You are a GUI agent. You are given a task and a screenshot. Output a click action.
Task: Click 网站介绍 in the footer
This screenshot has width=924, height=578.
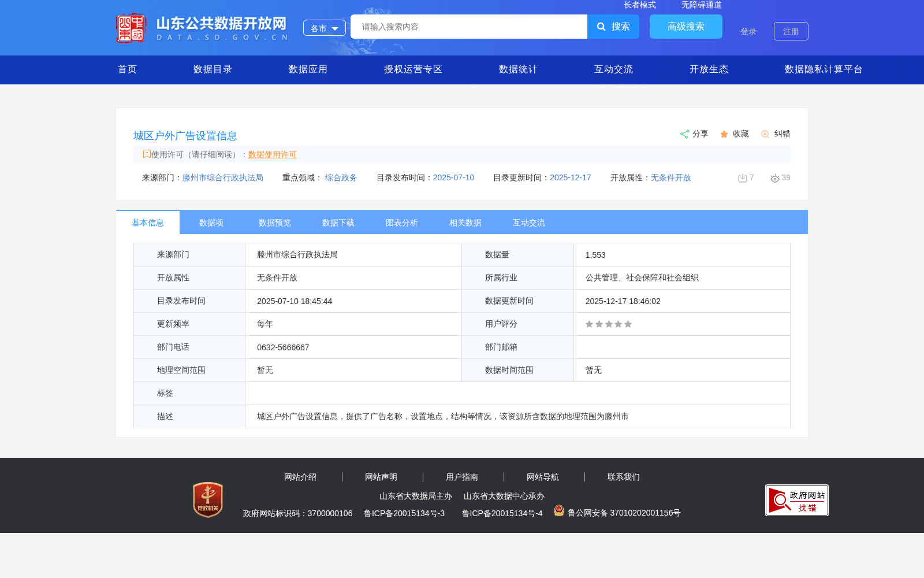coord(300,477)
